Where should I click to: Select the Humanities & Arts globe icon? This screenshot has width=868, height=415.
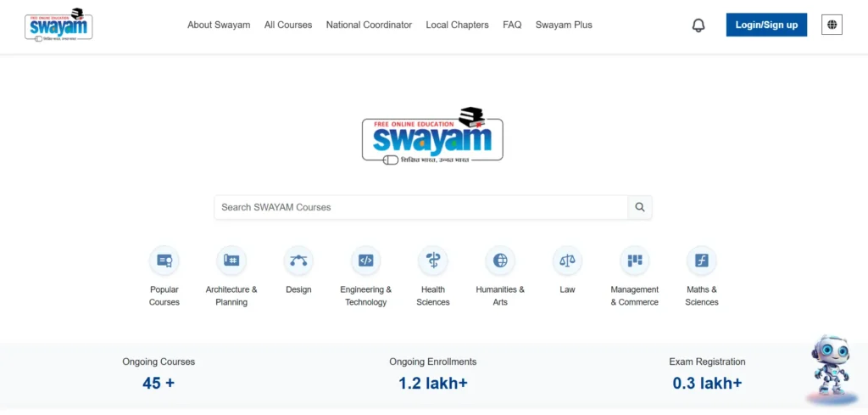tap(500, 261)
